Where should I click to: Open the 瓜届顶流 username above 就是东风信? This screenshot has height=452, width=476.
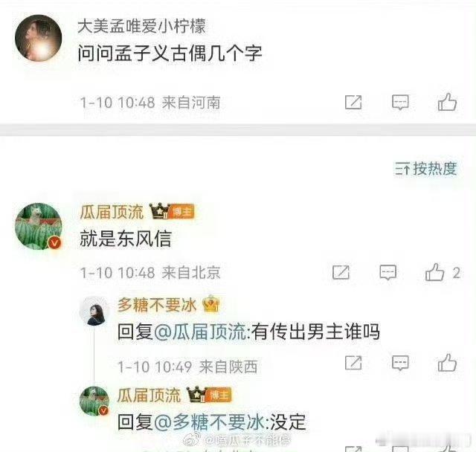112,212
